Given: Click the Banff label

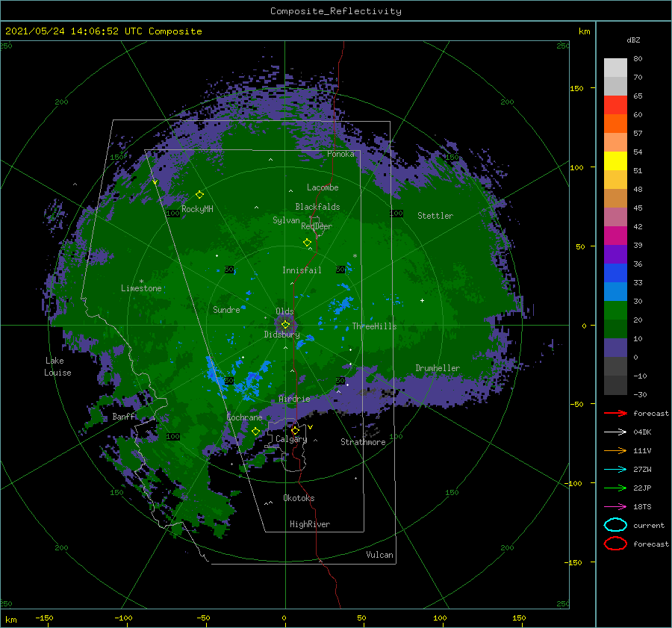Looking at the screenshot, I should [x=123, y=417].
